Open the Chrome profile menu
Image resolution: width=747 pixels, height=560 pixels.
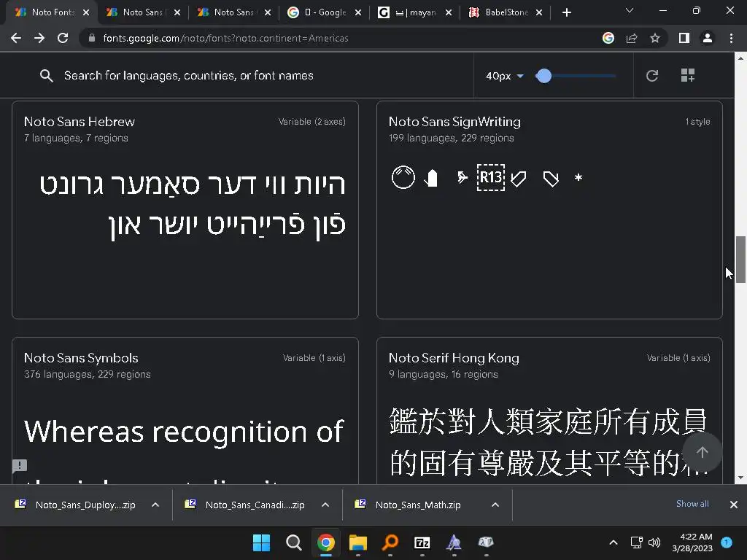pyautogui.click(x=708, y=38)
